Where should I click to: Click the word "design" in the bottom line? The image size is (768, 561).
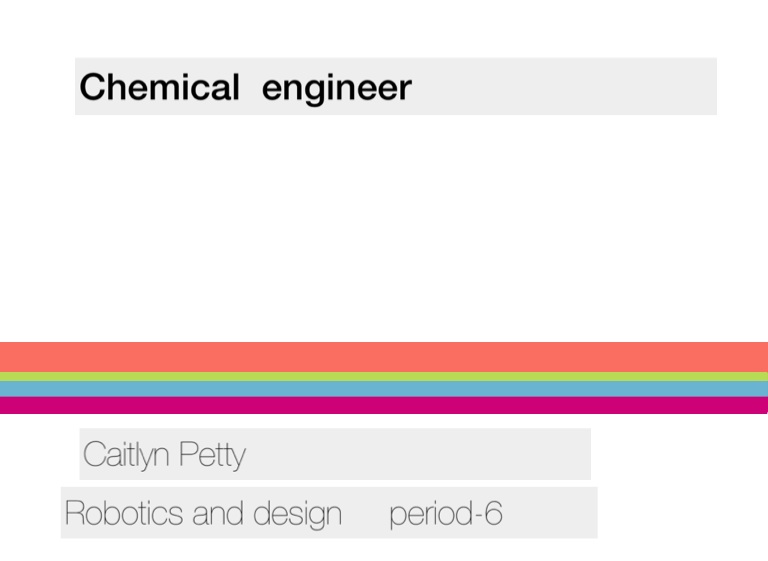coord(297,513)
